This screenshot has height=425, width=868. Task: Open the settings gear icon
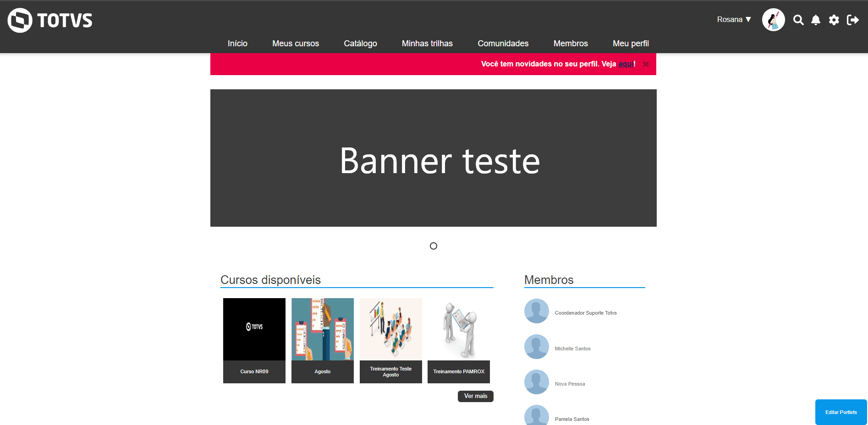point(834,20)
